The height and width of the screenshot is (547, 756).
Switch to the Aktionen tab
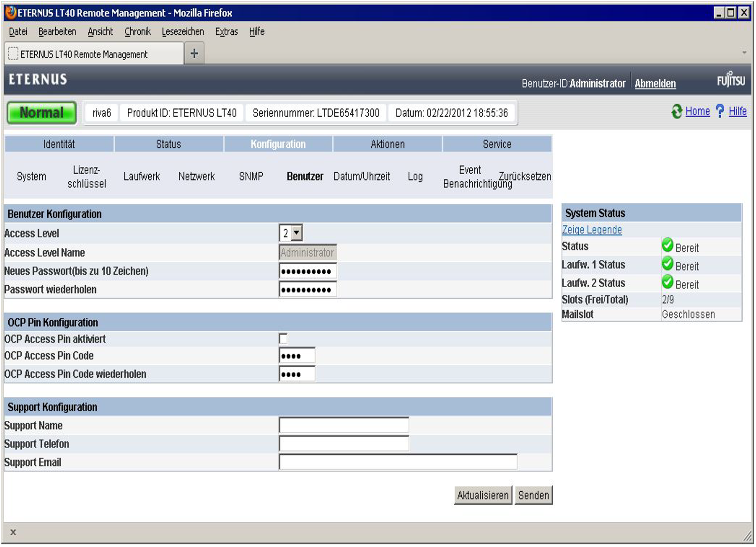388,144
